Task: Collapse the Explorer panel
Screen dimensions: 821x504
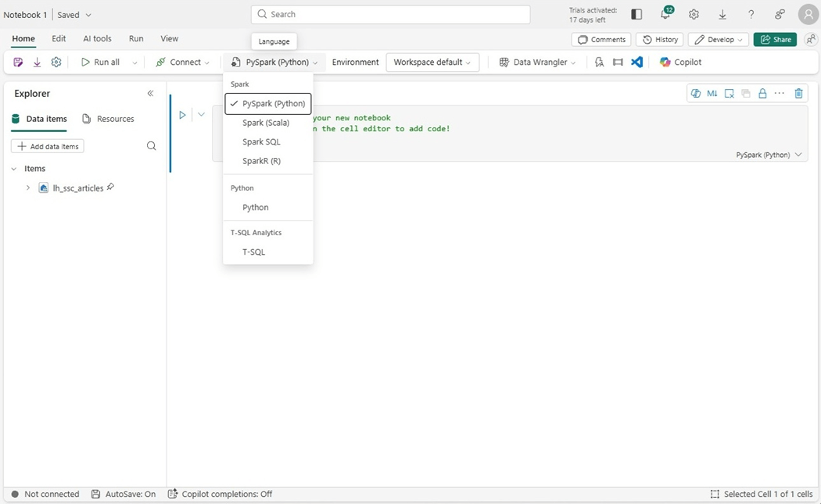Action: pos(150,94)
